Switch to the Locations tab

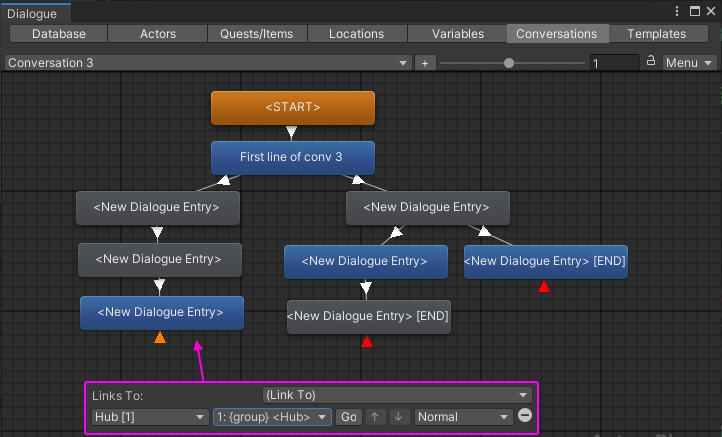[x=356, y=34]
